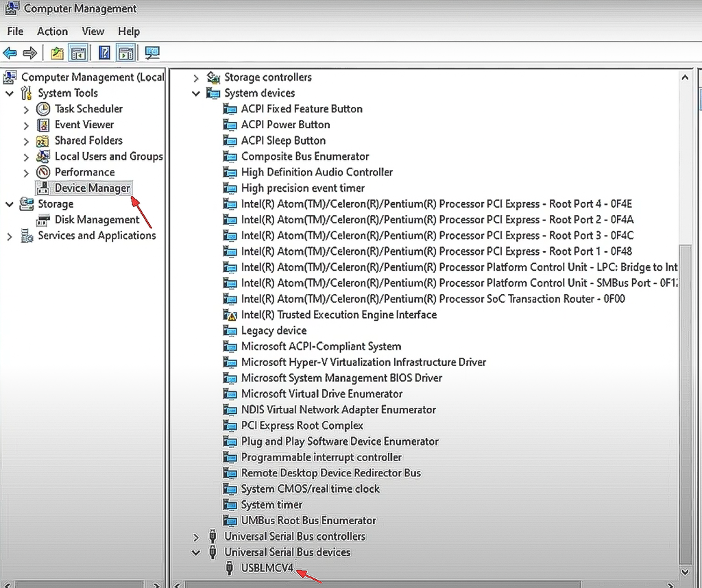The image size is (702, 588).
Task: Select Intel(R) Trusted Execution Engine Interface
Action: coord(339,315)
